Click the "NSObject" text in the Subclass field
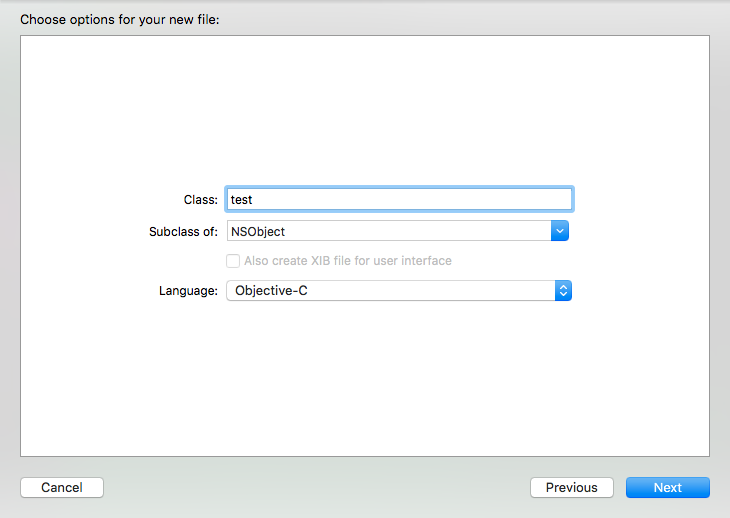 (x=258, y=232)
